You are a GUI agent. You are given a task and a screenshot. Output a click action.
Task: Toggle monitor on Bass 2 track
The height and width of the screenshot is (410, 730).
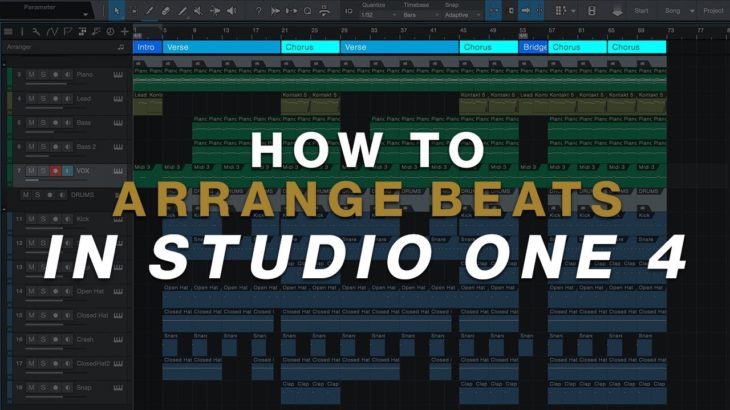tap(68, 147)
